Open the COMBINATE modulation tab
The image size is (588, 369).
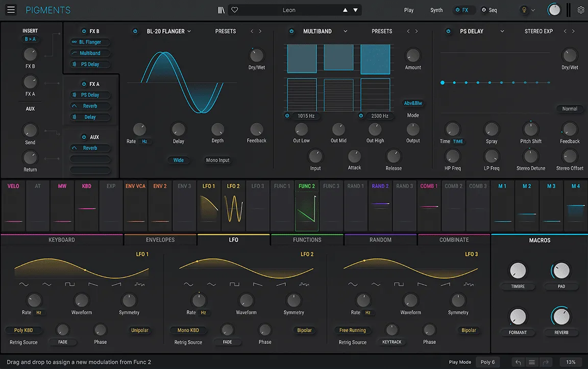coord(454,240)
